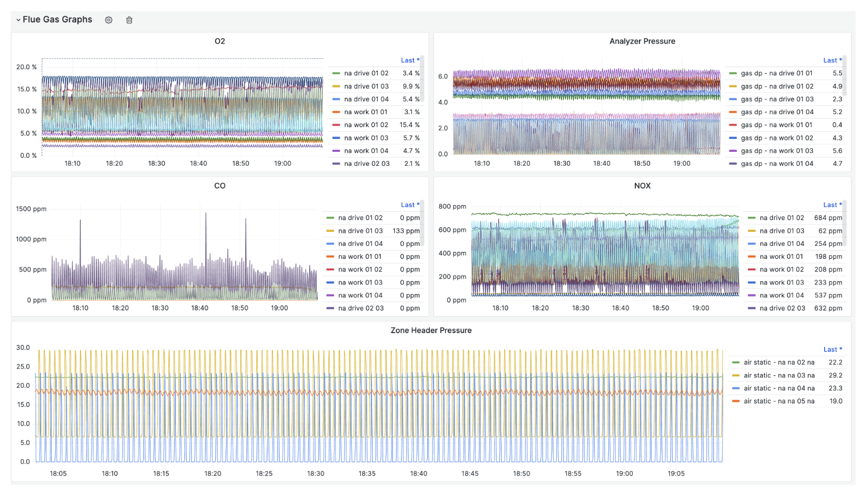The width and height of the screenshot is (868, 502).
Task: Open the Analyzer Pressure panel title menu
Action: 642,41
